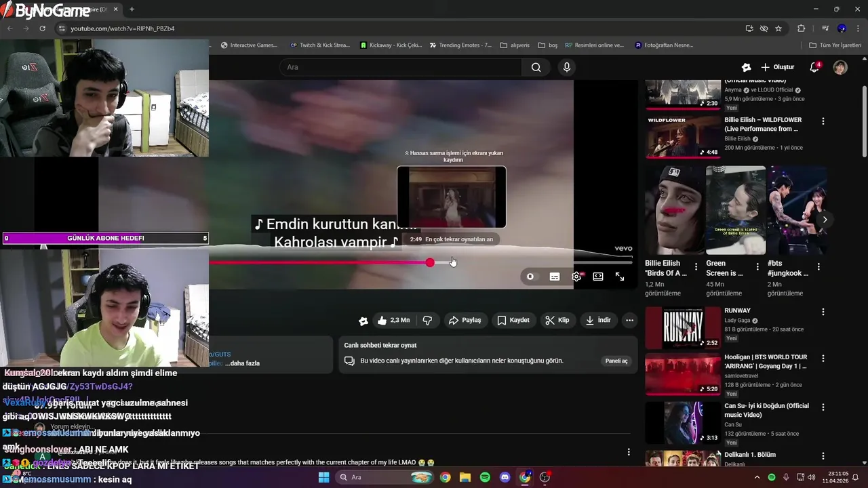
Task: Open the Klip scissors button
Action: [x=557, y=320]
